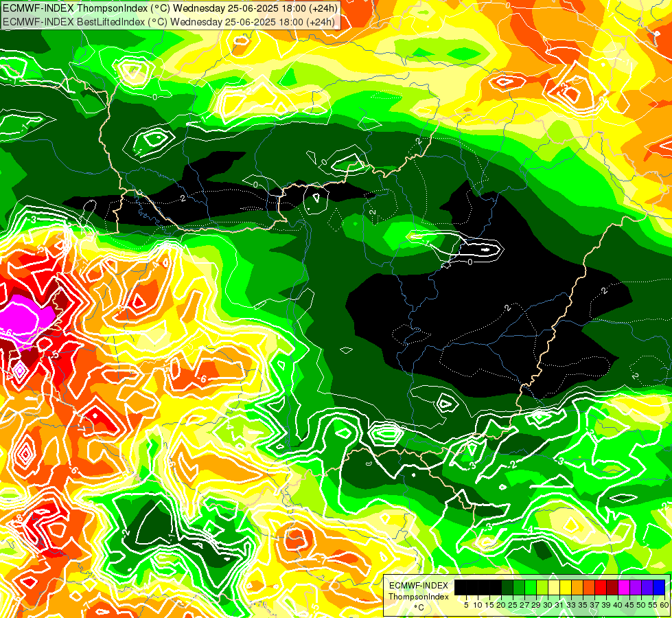This screenshot has height=618, width=672.
Task: Select the dark red legend swatch (39–40)
Action: pyautogui.click(x=612, y=587)
